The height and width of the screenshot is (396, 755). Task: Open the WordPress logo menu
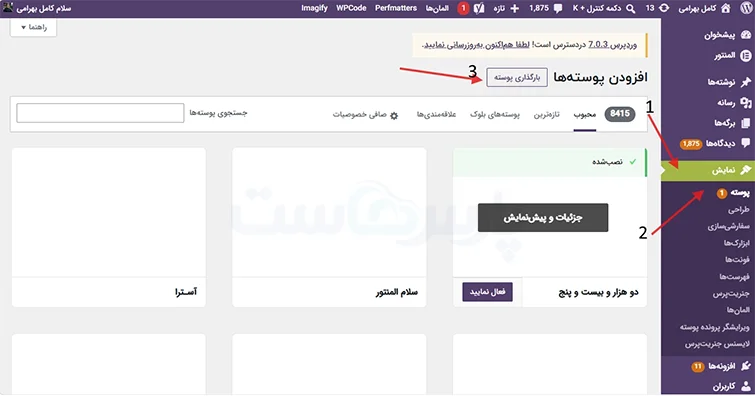coord(746,8)
